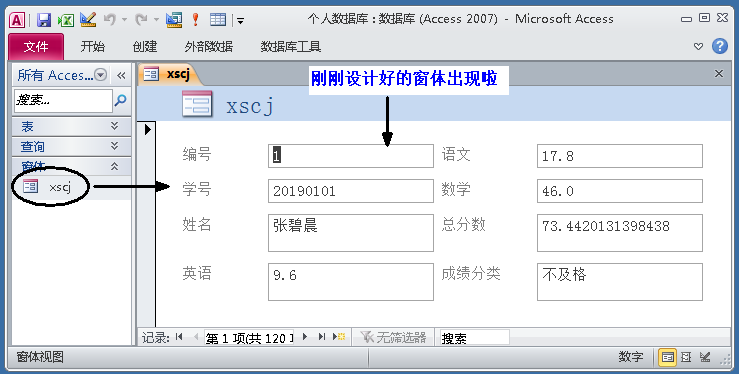The image size is (739, 374).
Task: Open the navigation pane category dropdown
Action: click(100, 75)
